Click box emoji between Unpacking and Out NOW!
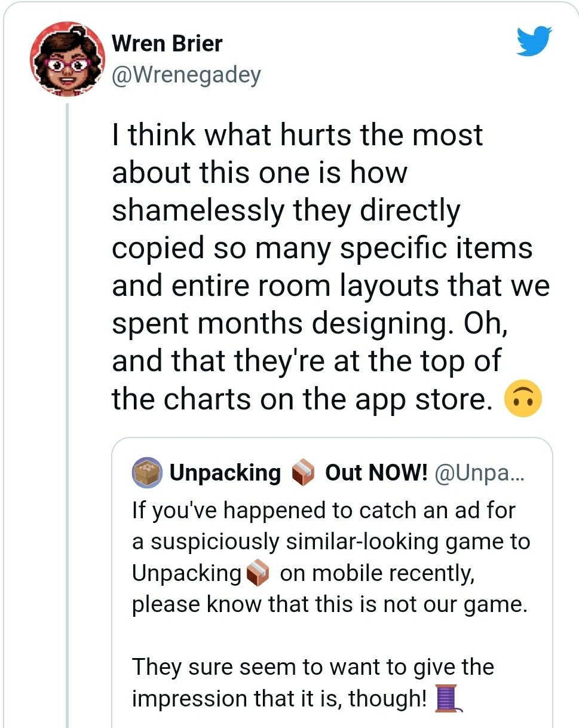This screenshot has width=579, height=728. (x=302, y=473)
